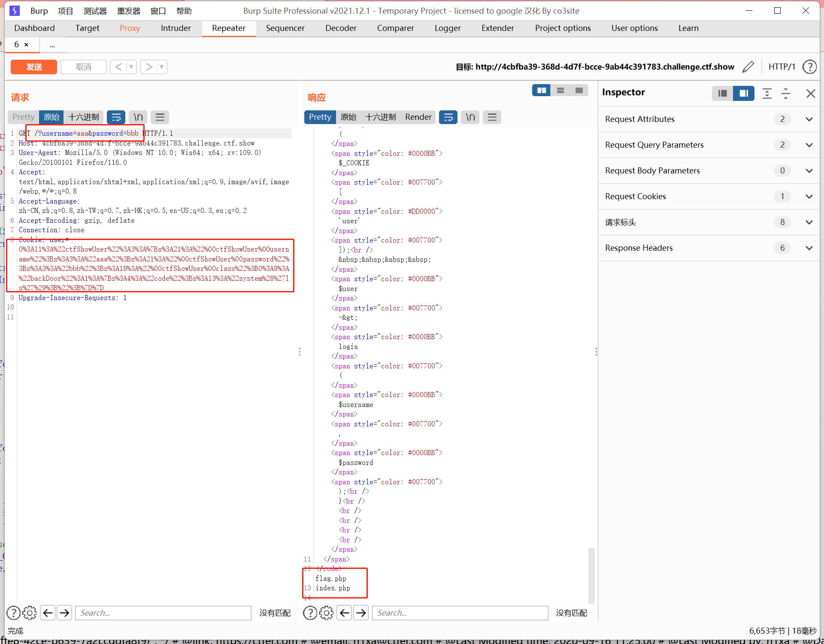The image size is (824, 644).
Task: Open the Dashboard tab
Action: 34,28
